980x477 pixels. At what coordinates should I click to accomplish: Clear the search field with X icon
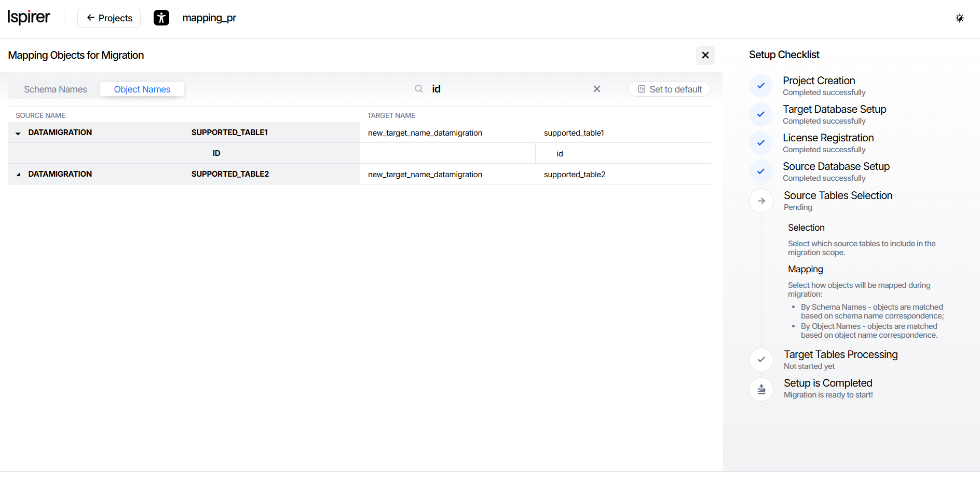click(596, 89)
